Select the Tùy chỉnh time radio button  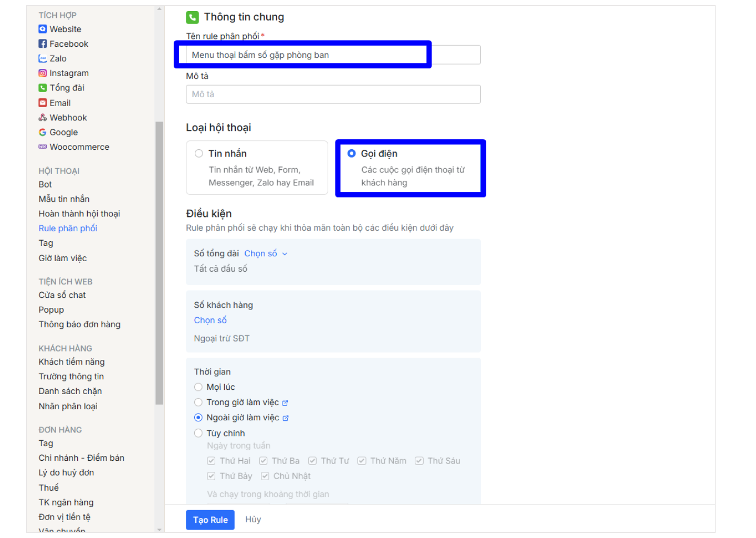198,433
